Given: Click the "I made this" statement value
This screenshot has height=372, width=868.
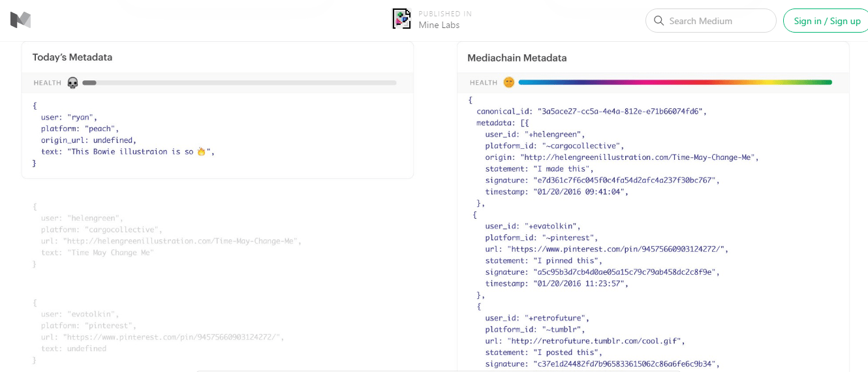Looking at the screenshot, I should pyautogui.click(x=562, y=169).
